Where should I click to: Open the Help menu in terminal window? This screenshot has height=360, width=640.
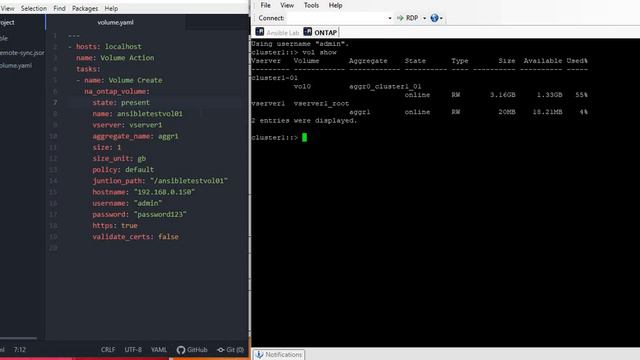pyautogui.click(x=335, y=5)
